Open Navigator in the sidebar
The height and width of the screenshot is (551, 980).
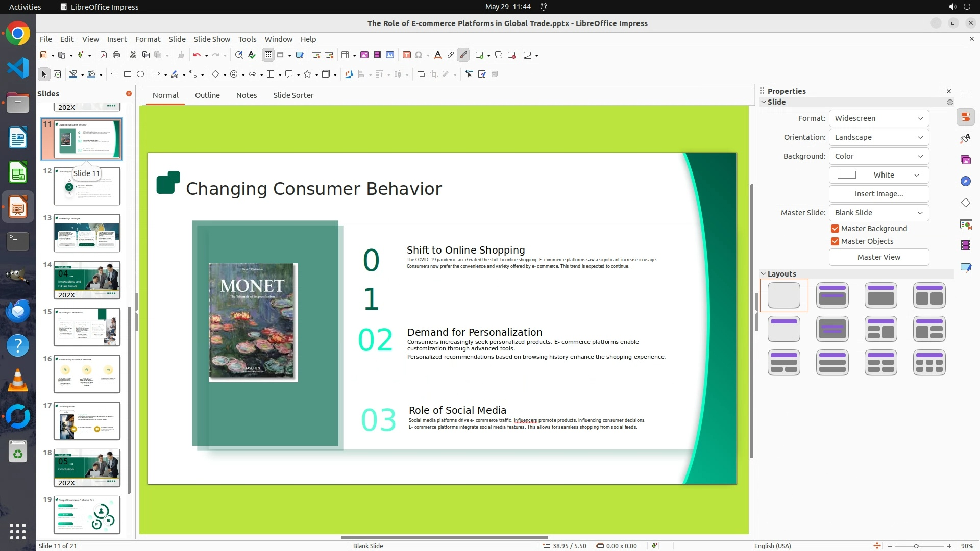[965, 182]
